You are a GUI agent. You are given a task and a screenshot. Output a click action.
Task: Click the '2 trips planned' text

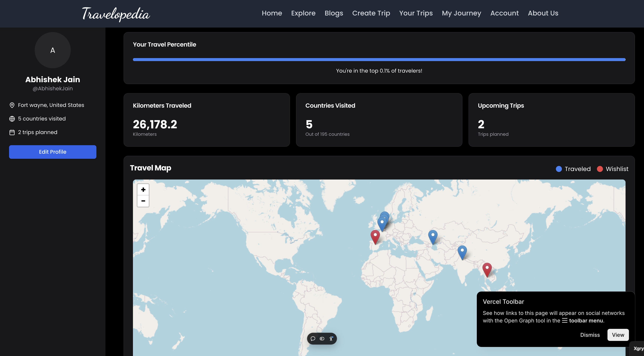click(x=37, y=132)
